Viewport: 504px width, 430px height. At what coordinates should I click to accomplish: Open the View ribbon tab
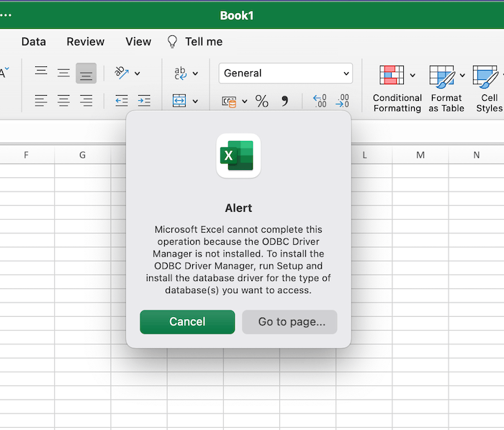click(x=138, y=42)
